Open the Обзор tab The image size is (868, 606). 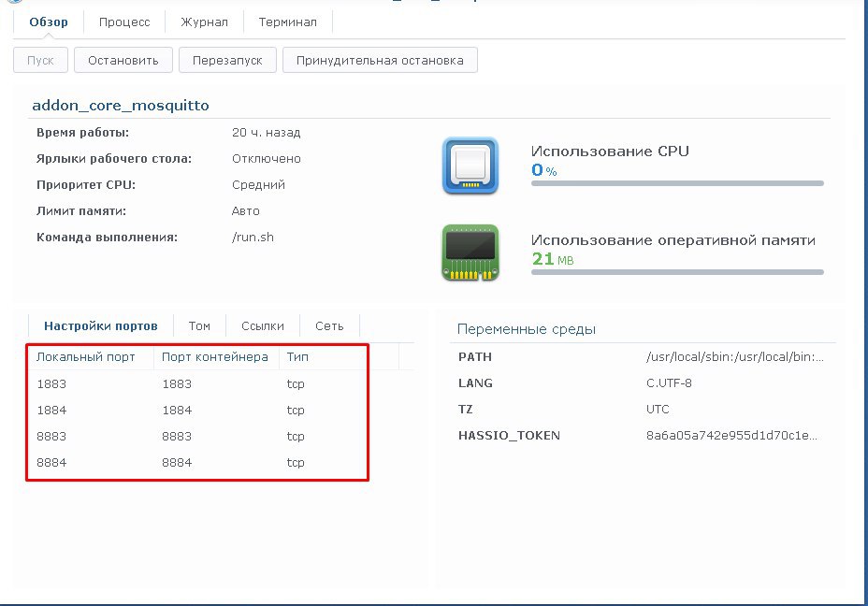coord(49,22)
